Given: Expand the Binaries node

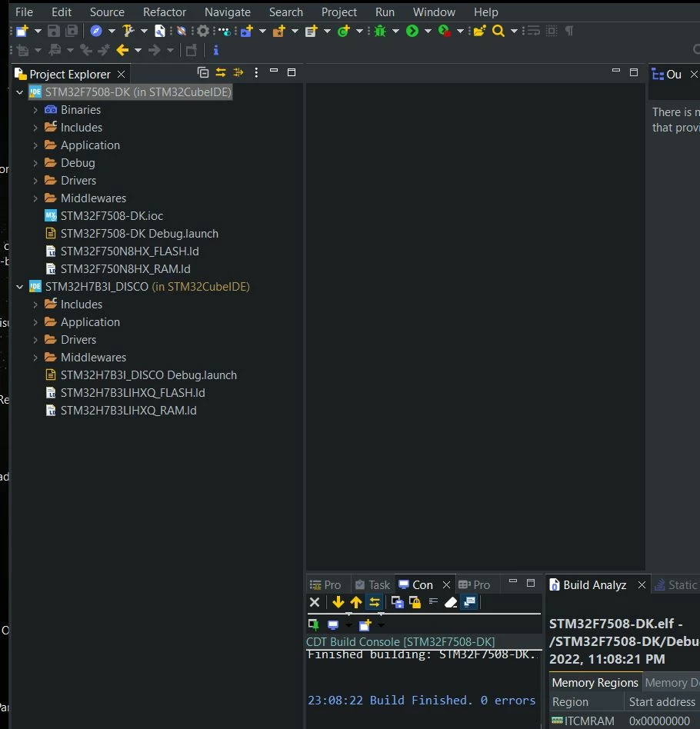Looking at the screenshot, I should (35, 110).
